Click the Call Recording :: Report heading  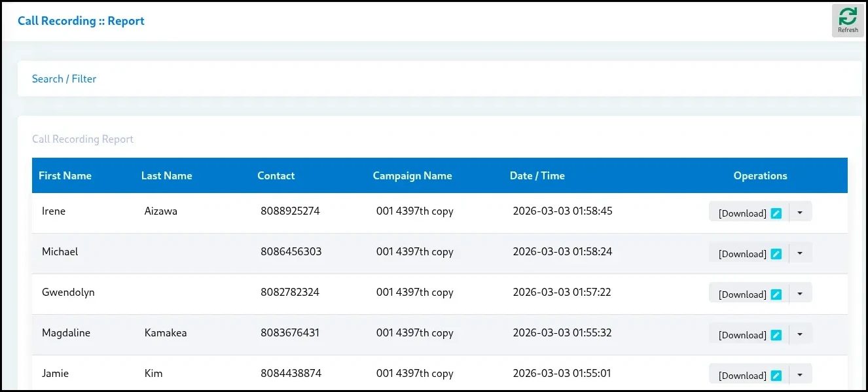81,20
